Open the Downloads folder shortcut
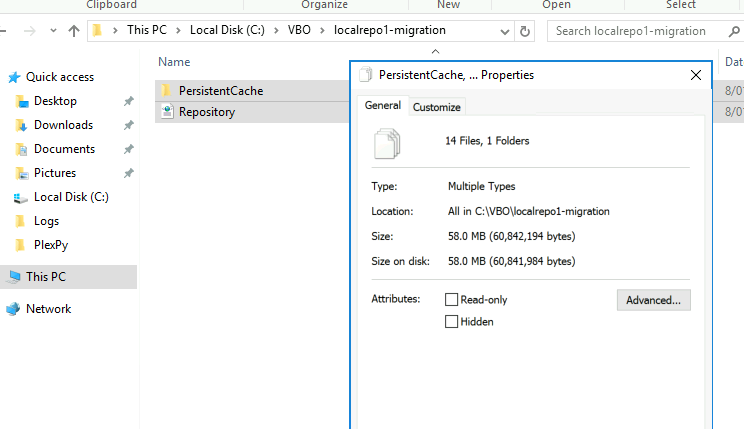Screen dimensions: 744x429 [63, 125]
